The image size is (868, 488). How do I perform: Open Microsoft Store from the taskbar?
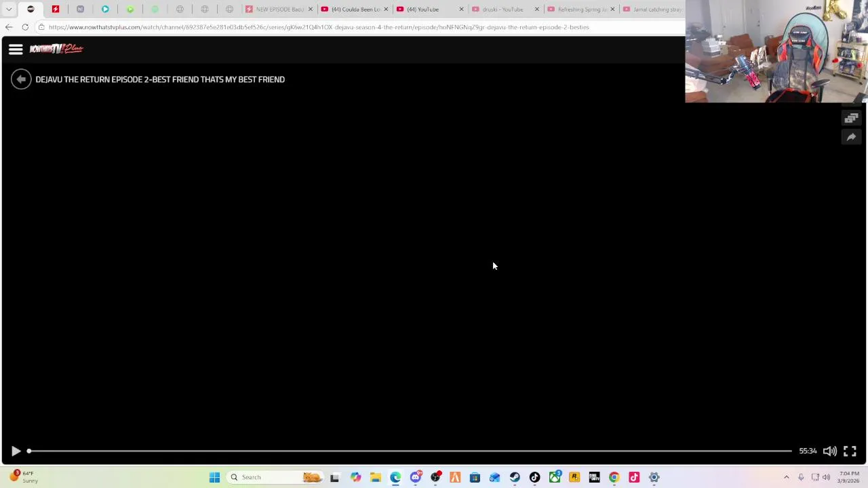475,477
